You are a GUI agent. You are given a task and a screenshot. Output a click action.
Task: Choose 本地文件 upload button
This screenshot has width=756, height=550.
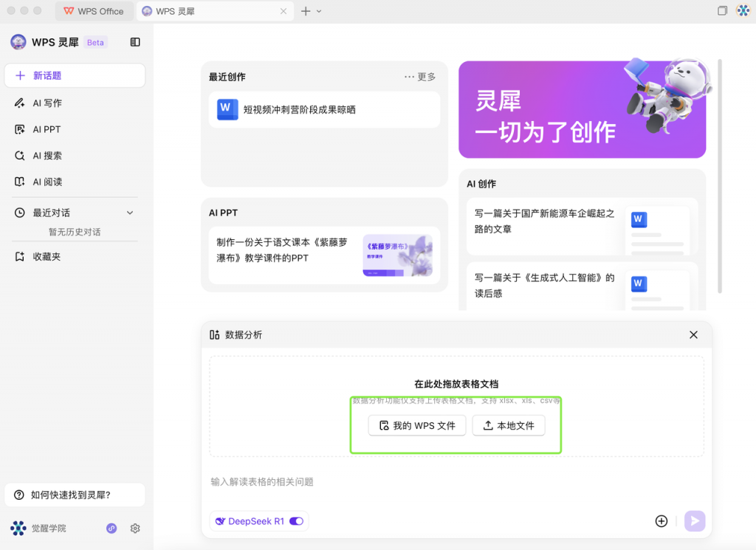click(x=509, y=425)
